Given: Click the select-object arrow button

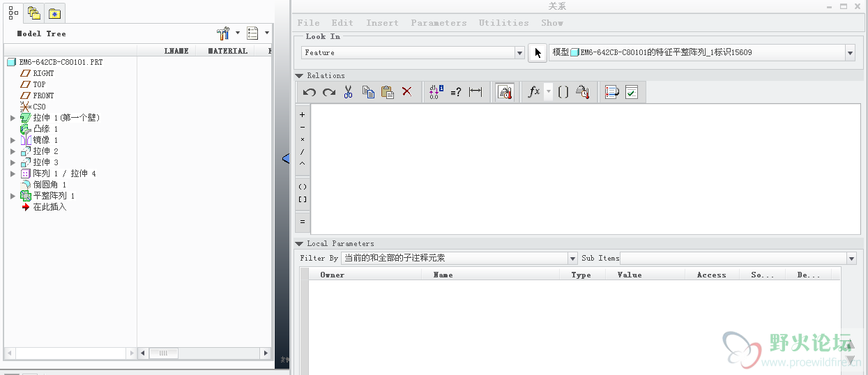Looking at the screenshot, I should [538, 53].
